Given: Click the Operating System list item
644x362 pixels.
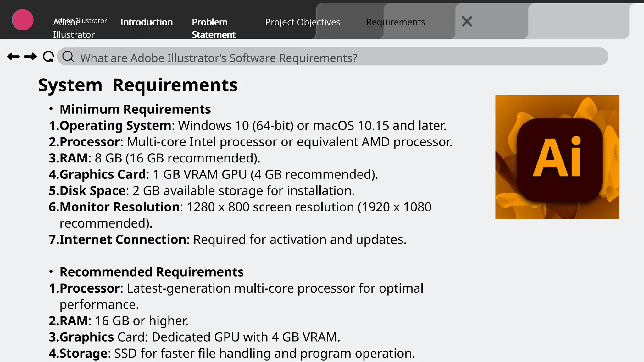Looking at the screenshot, I should (247, 126).
